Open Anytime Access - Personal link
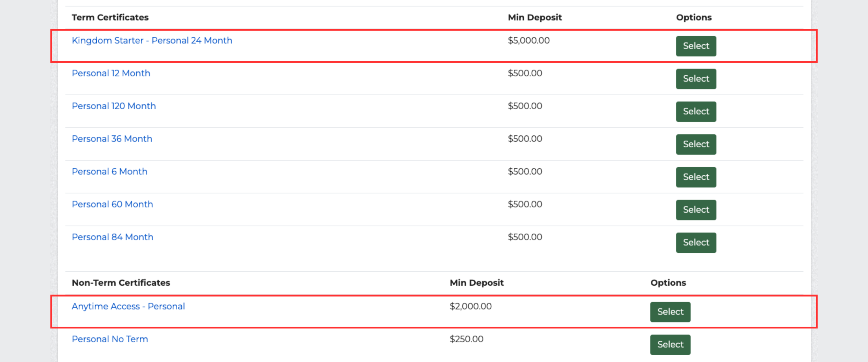Screen dimensions: 868x362 coord(128,306)
